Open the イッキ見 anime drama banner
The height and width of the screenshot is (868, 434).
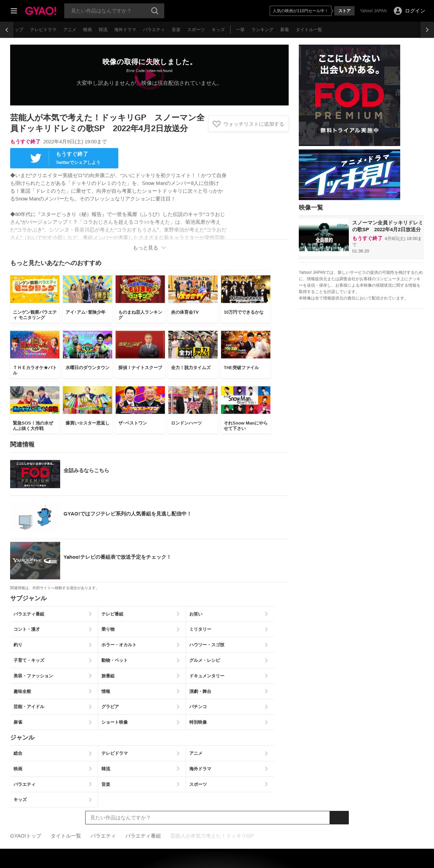pyautogui.click(x=349, y=175)
